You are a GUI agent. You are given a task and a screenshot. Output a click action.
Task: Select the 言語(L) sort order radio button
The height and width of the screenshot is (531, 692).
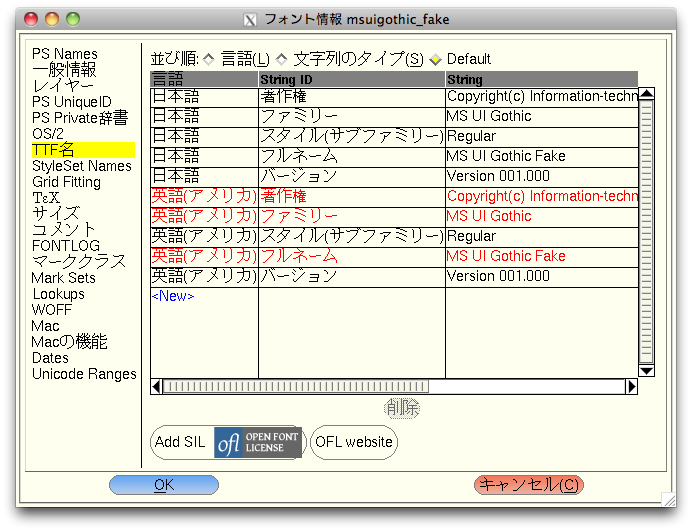point(208,59)
